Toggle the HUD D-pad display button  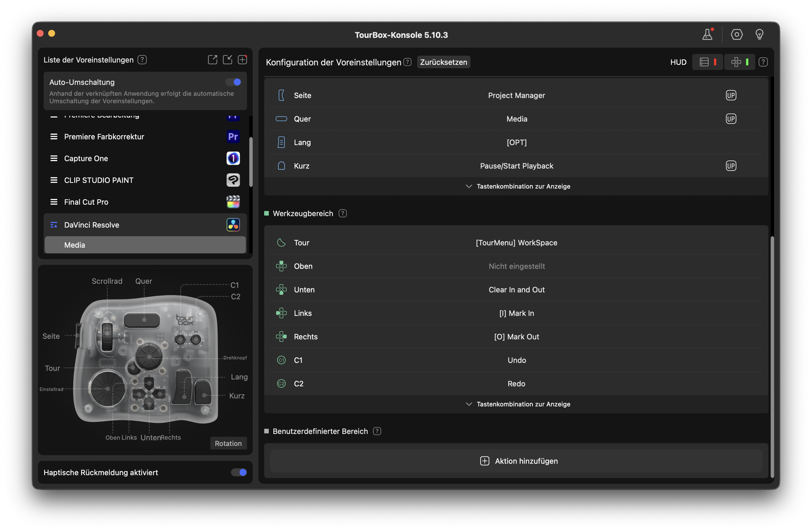point(739,62)
